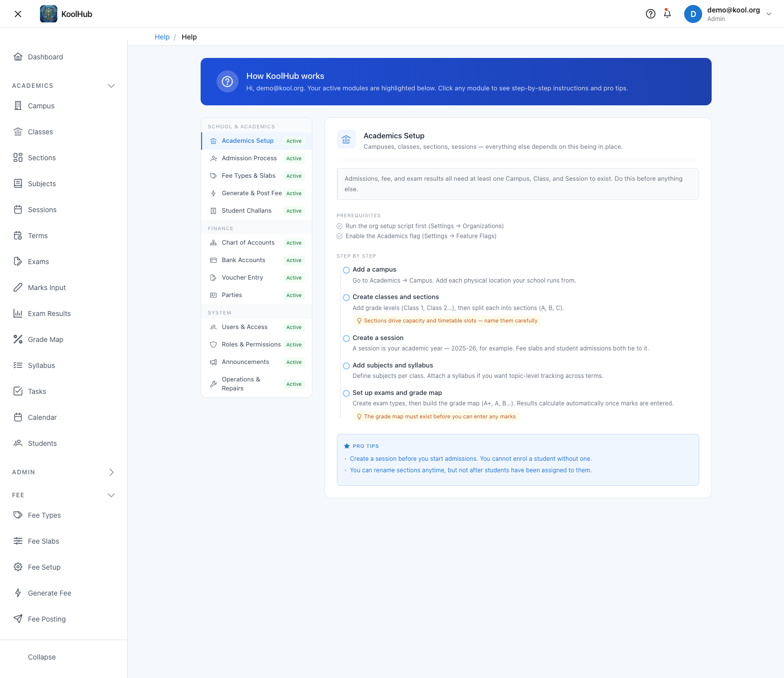
Task: Open Terms page from sidebar label
Action: point(38,236)
